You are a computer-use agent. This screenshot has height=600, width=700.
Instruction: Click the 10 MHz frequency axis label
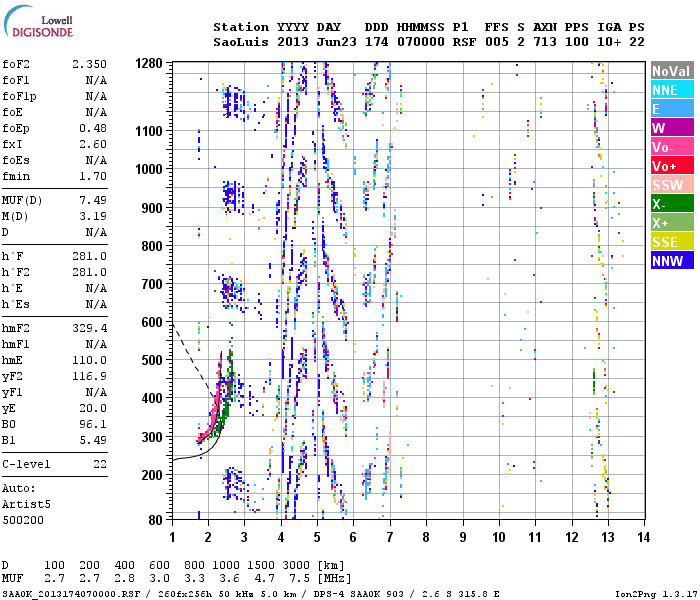coord(499,537)
